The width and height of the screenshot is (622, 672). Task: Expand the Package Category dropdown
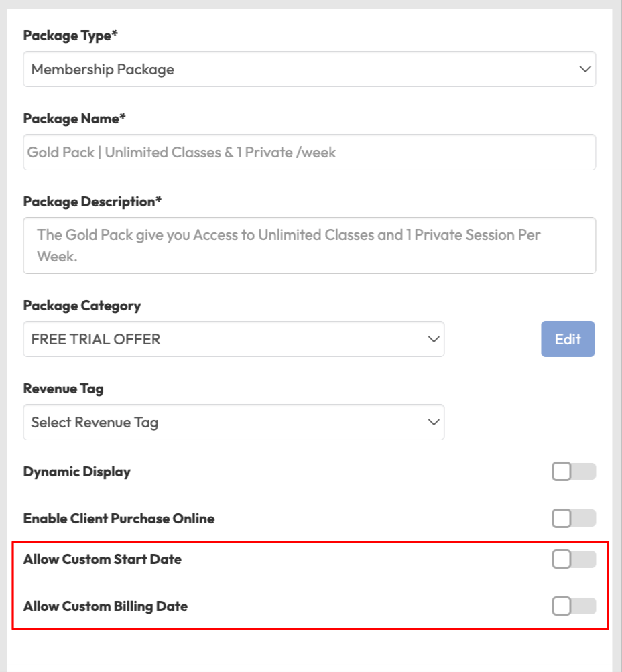tap(233, 339)
